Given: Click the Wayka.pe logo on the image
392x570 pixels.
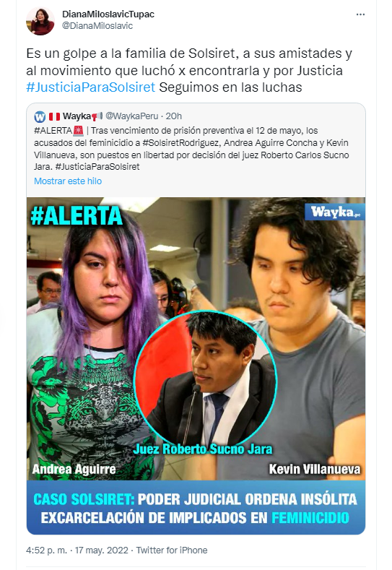Looking at the screenshot, I should click(334, 212).
